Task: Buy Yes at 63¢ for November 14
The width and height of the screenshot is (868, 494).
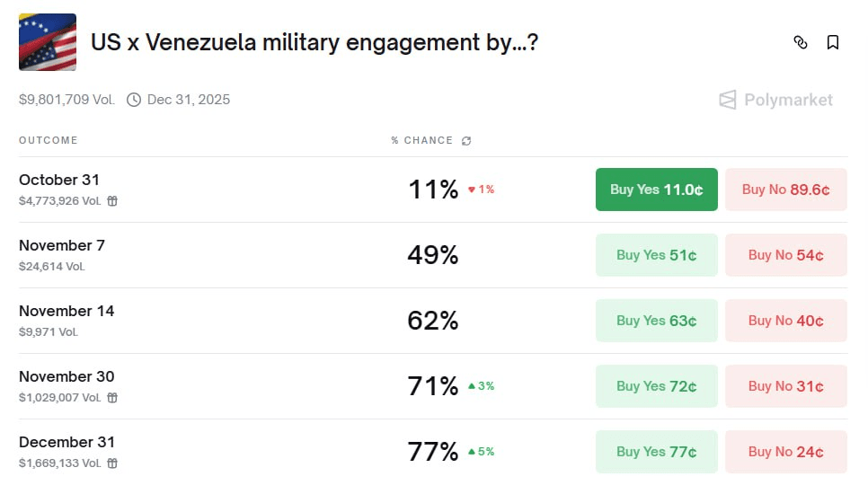Action: (x=656, y=321)
